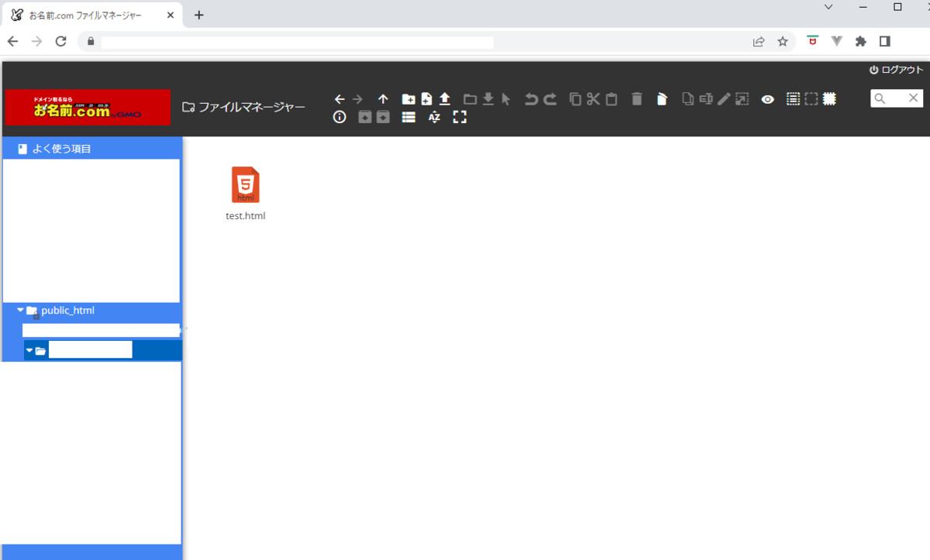Click the paste icon in the toolbar
The width and height of the screenshot is (930, 560).
click(611, 98)
